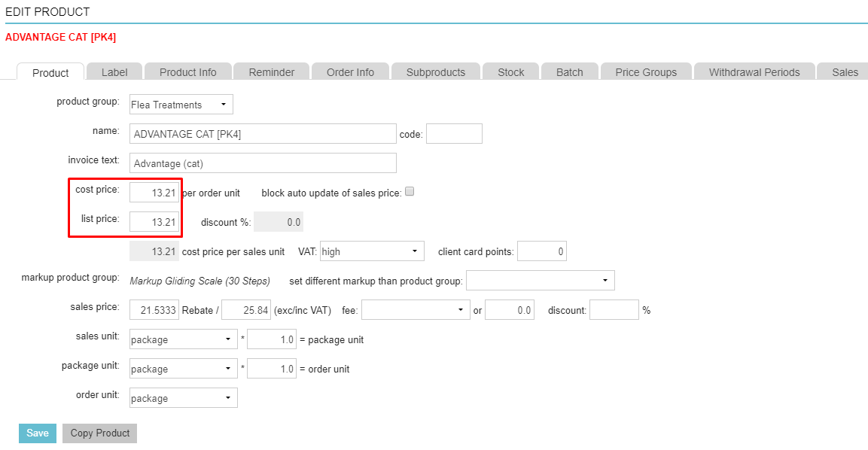Switch to the Label tab
Image resolution: width=868 pixels, height=450 pixels.
coord(114,72)
